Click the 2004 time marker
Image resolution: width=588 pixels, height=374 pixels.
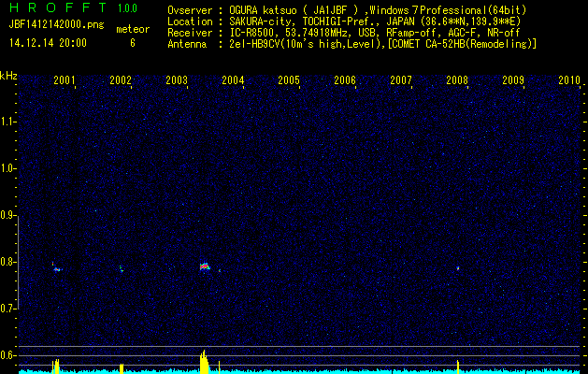[233, 79]
